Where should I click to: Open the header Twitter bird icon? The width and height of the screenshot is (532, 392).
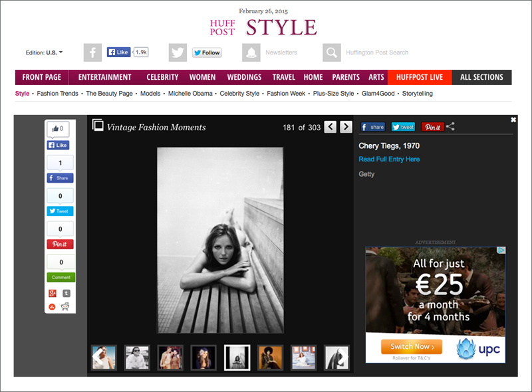point(178,52)
